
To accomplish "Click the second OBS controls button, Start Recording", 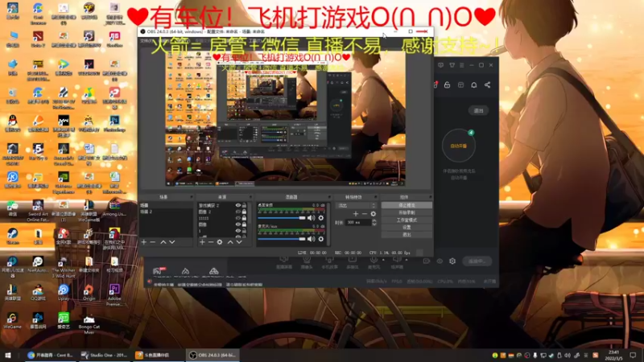I will coord(407,212).
